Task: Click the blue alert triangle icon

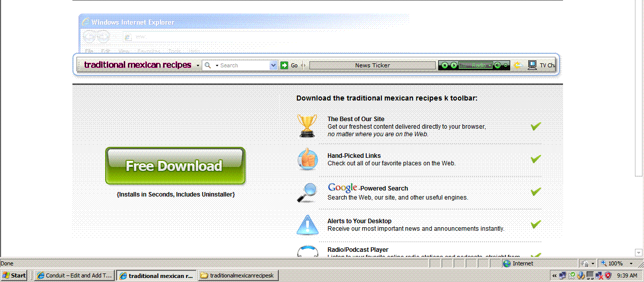Action: click(307, 225)
